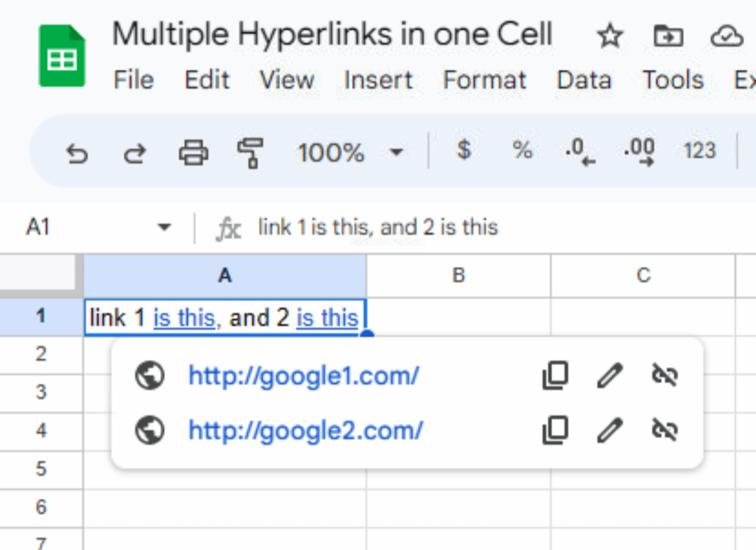Expand the name box dropdown next to A1
756x550 pixels.
click(163, 226)
